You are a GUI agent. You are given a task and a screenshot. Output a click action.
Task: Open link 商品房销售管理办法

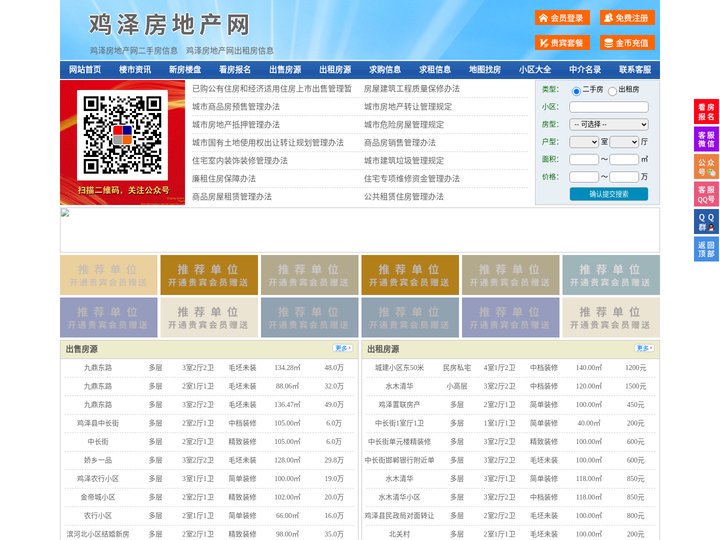(400, 142)
